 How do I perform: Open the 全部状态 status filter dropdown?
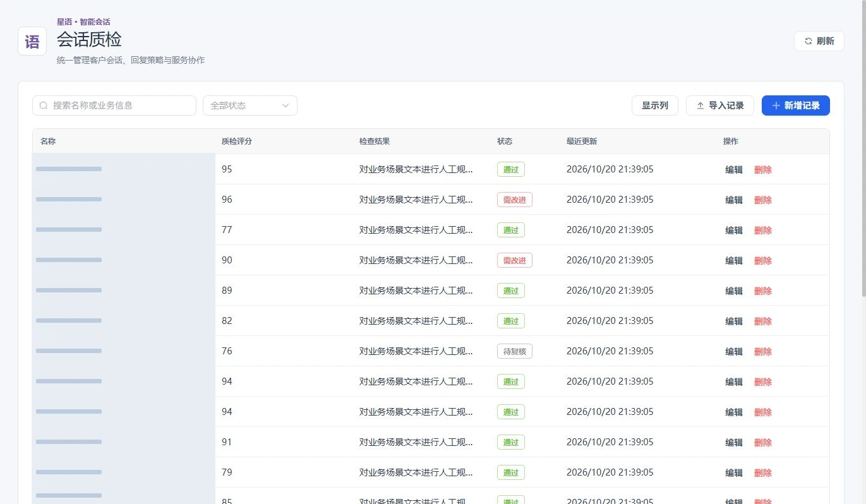pos(250,105)
